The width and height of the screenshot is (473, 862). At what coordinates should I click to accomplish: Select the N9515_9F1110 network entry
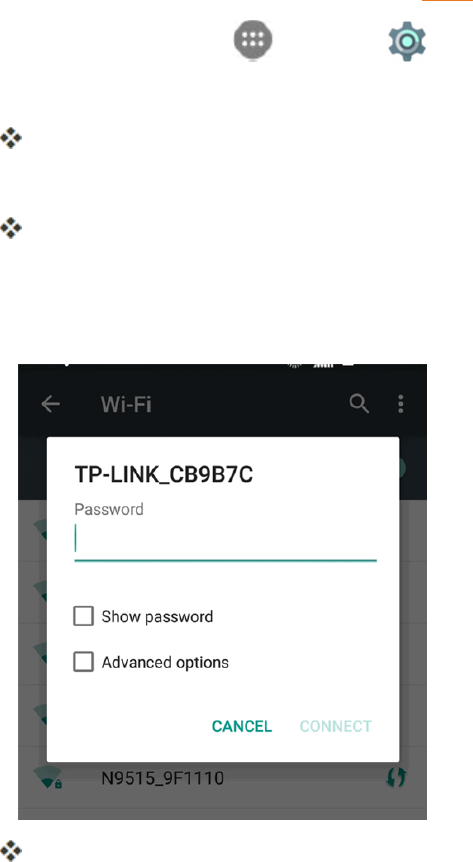pyautogui.click(x=222, y=778)
